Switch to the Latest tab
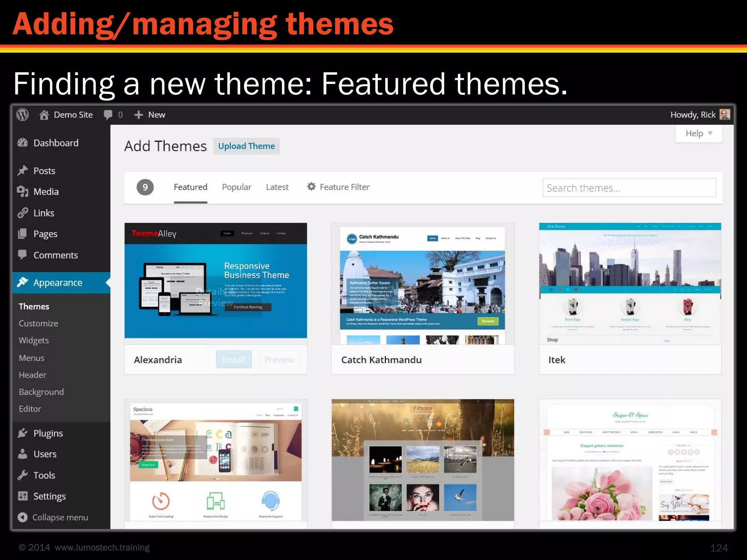 [x=277, y=187]
